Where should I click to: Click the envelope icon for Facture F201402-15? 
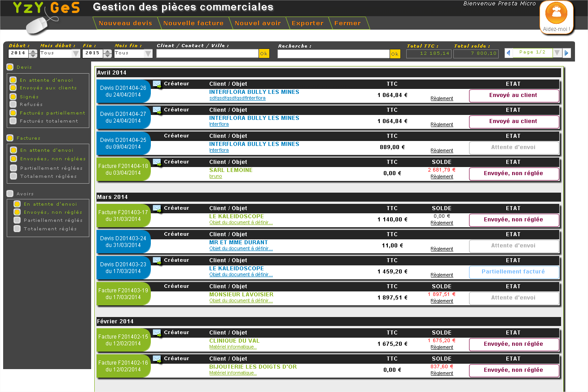(157, 333)
